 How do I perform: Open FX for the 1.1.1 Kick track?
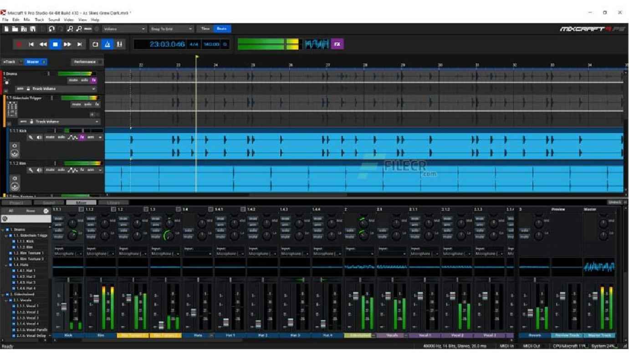[82, 137]
